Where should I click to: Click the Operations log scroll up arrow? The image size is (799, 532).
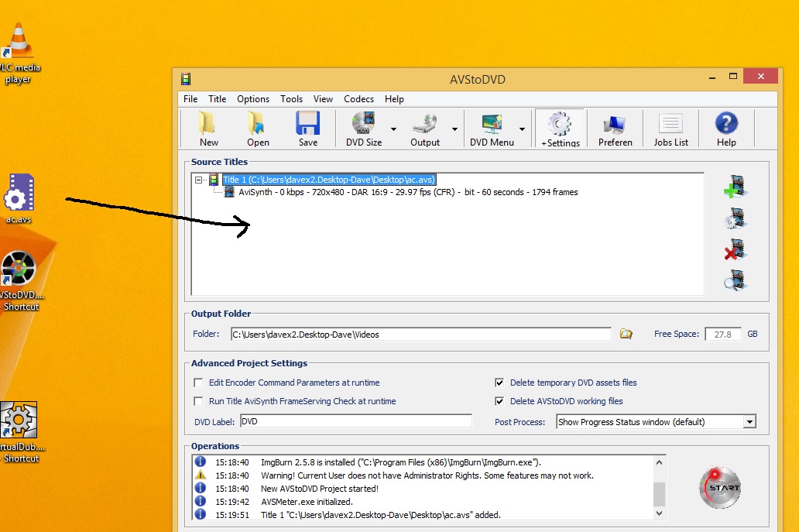coord(659,462)
